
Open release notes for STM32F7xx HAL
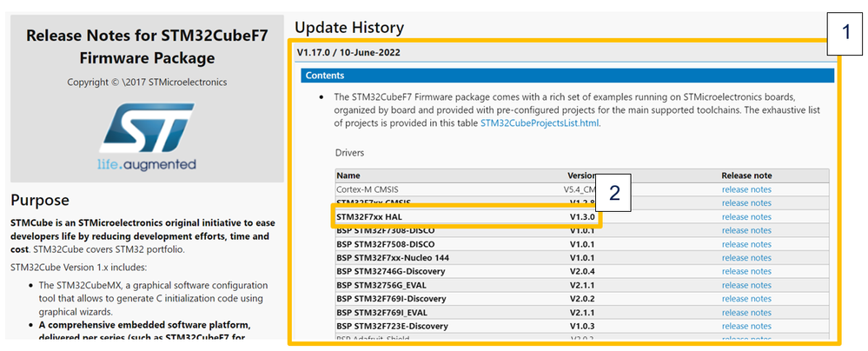click(746, 217)
